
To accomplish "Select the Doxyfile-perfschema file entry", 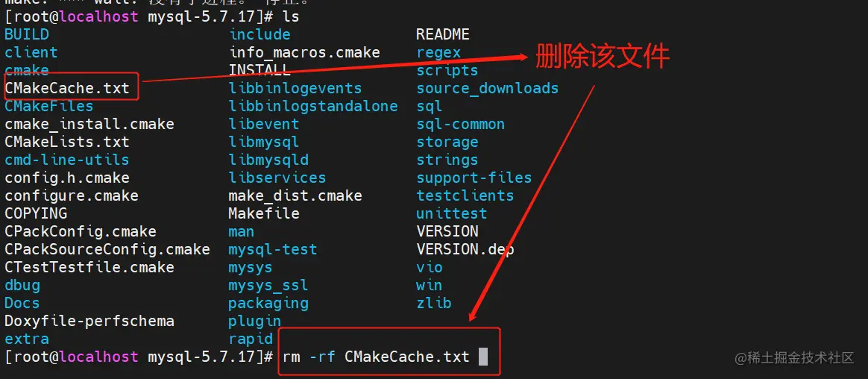I will tap(89, 321).
